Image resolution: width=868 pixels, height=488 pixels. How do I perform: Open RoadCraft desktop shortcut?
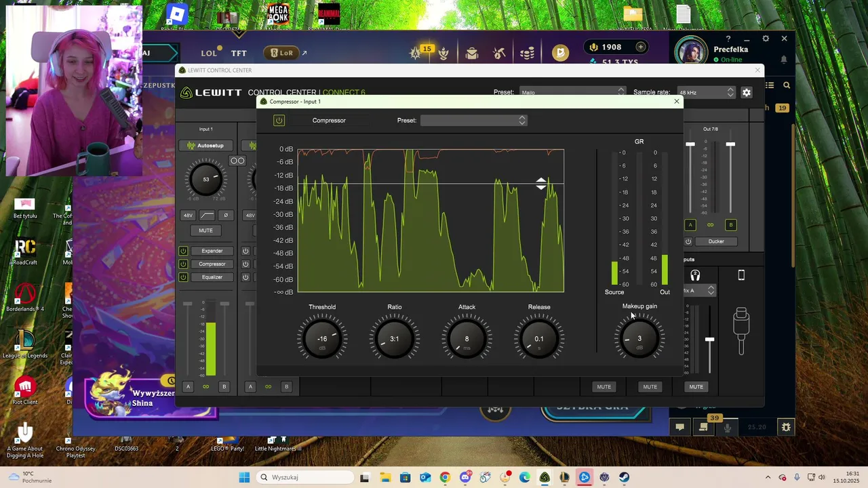(x=25, y=251)
